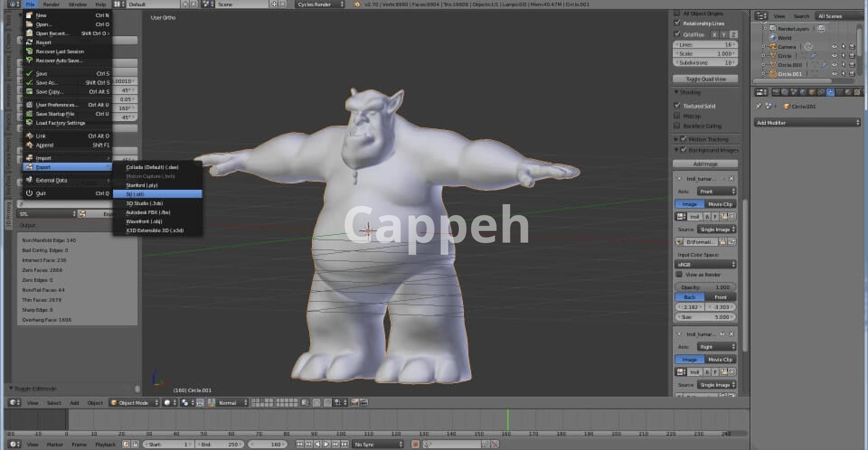Click the Add Image button
Viewport: 868px width, 450px height.
(x=705, y=164)
